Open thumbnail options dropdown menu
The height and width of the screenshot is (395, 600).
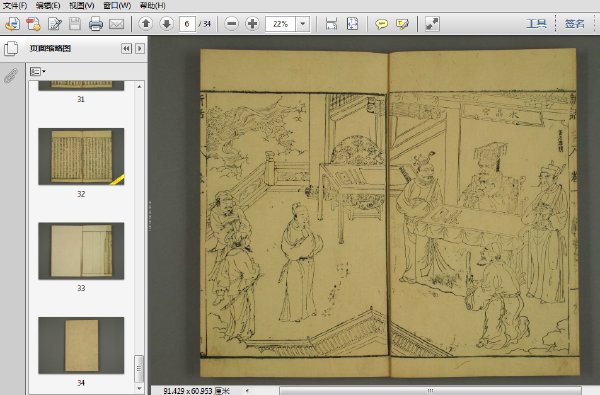click(x=38, y=72)
